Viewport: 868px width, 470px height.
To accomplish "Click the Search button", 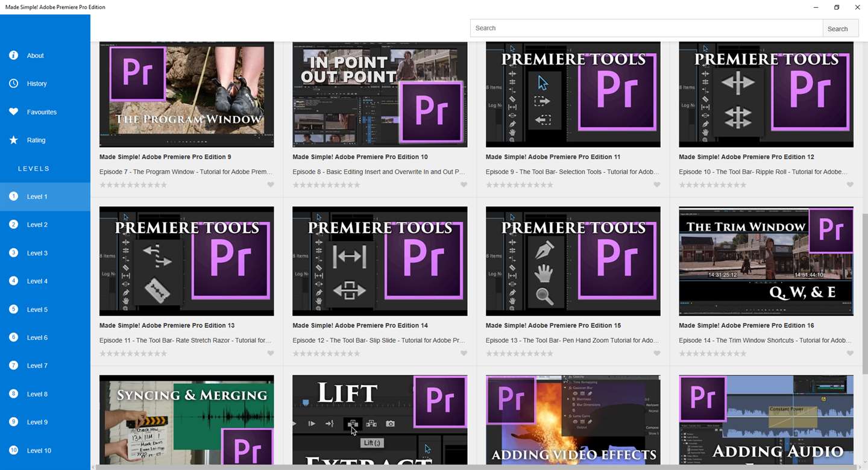I will 840,28.
